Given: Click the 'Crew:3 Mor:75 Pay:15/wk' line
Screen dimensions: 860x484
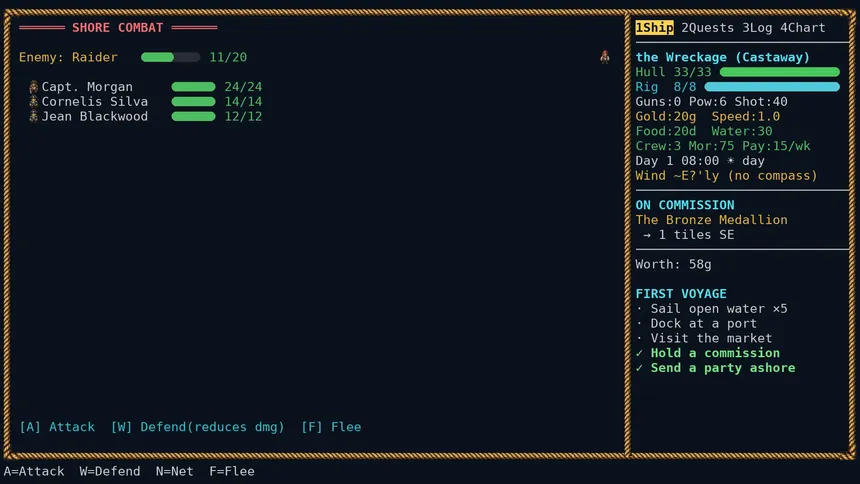Looking at the screenshot, I should coord(723,146).
